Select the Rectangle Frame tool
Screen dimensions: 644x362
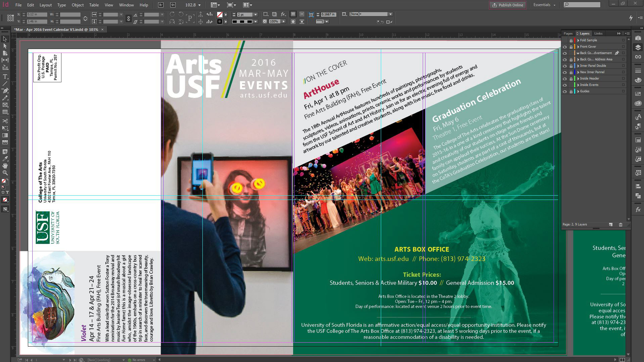tap(5, 105)
